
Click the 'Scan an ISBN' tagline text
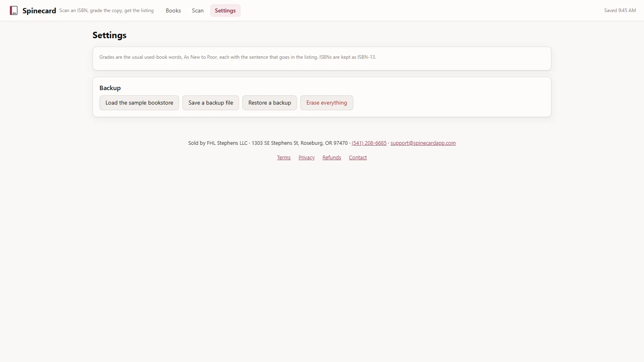(106, 10)
